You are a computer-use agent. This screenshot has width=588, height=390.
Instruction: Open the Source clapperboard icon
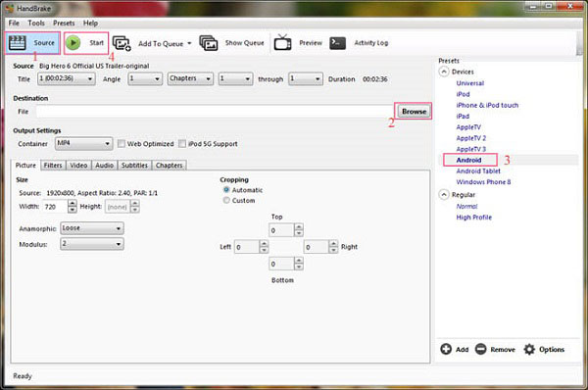point(18,43)
